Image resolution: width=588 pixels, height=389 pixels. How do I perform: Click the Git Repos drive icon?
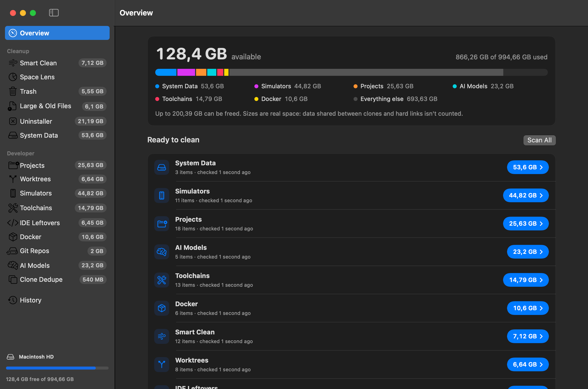click(12, 251)
